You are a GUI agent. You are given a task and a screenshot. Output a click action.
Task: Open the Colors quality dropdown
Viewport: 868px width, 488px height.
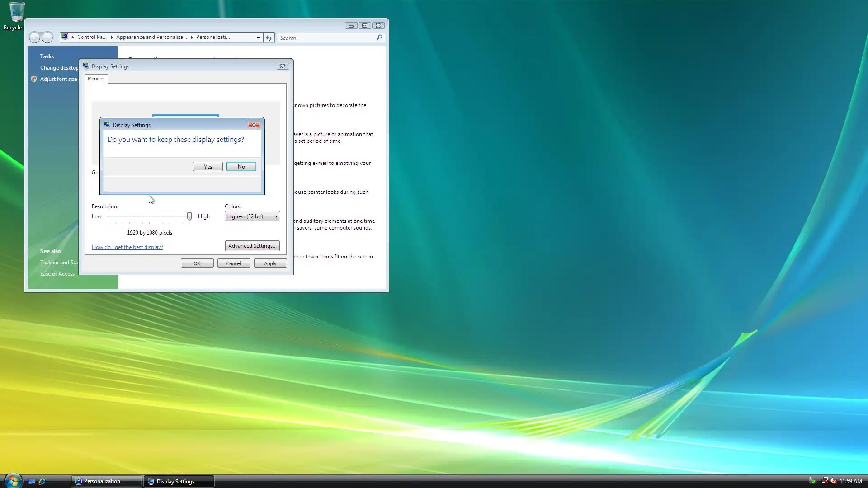(x=252, y=216)
